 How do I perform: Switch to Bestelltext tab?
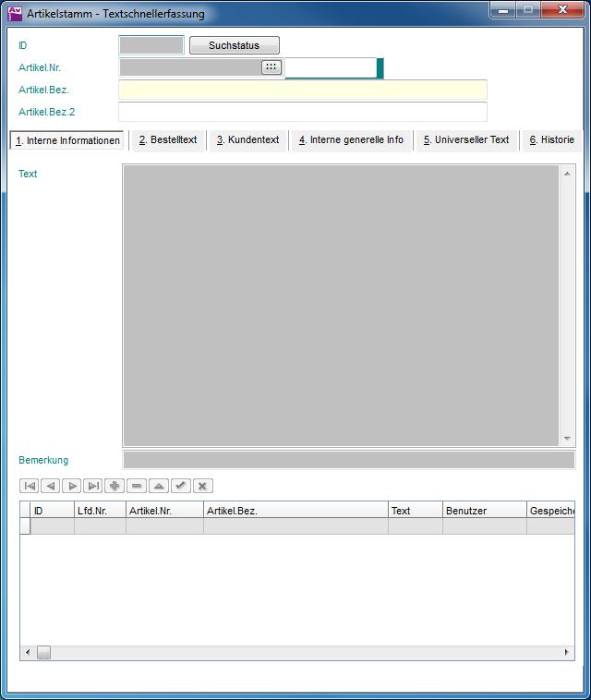[168, 140]
